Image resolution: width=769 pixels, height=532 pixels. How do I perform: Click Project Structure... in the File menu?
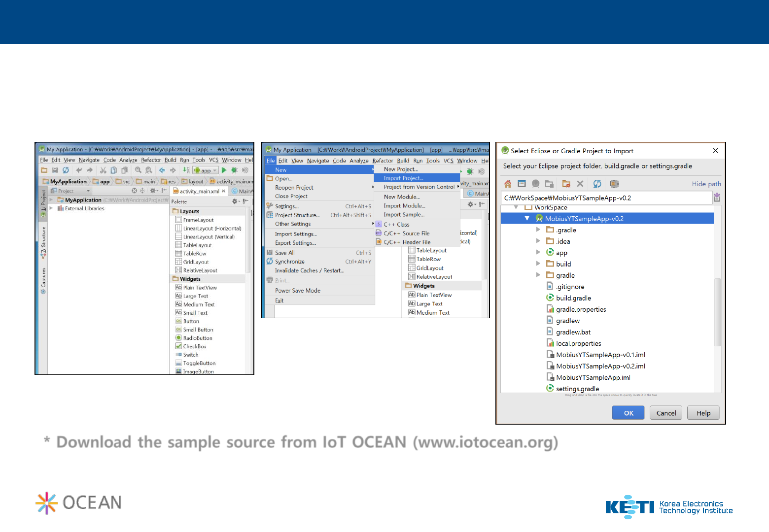319,215
